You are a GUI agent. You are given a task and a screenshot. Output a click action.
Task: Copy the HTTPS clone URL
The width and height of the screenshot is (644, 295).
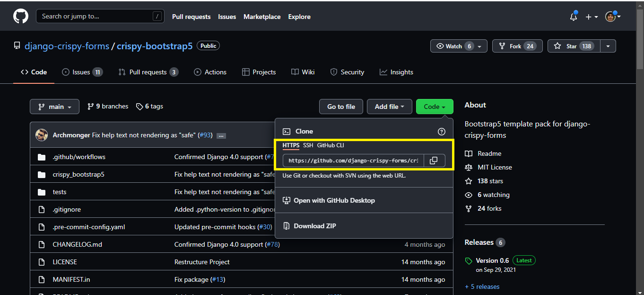coord(434,161)
